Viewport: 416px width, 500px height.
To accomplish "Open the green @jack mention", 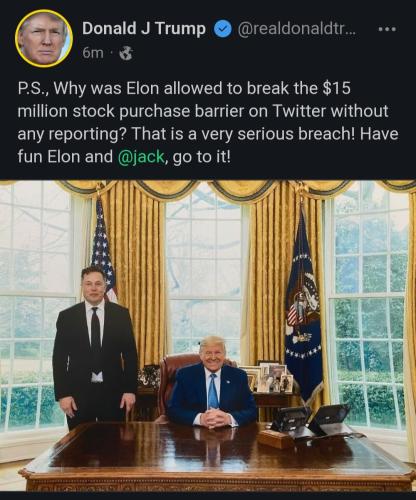I will [x=141, y=156].
